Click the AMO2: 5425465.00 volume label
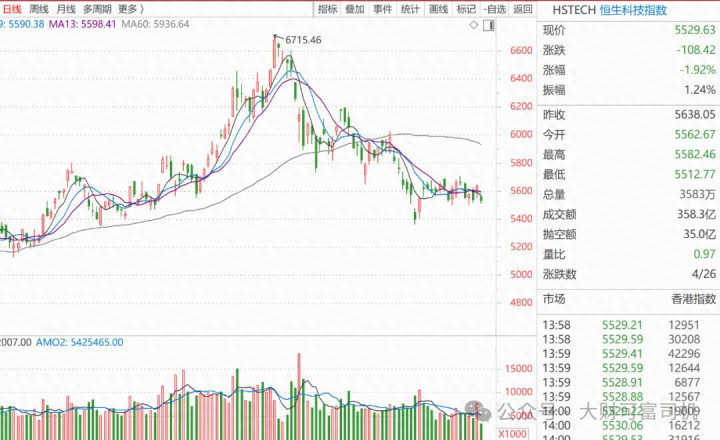The height and width of the screenshot is (440, 720). tap(79, 342)
